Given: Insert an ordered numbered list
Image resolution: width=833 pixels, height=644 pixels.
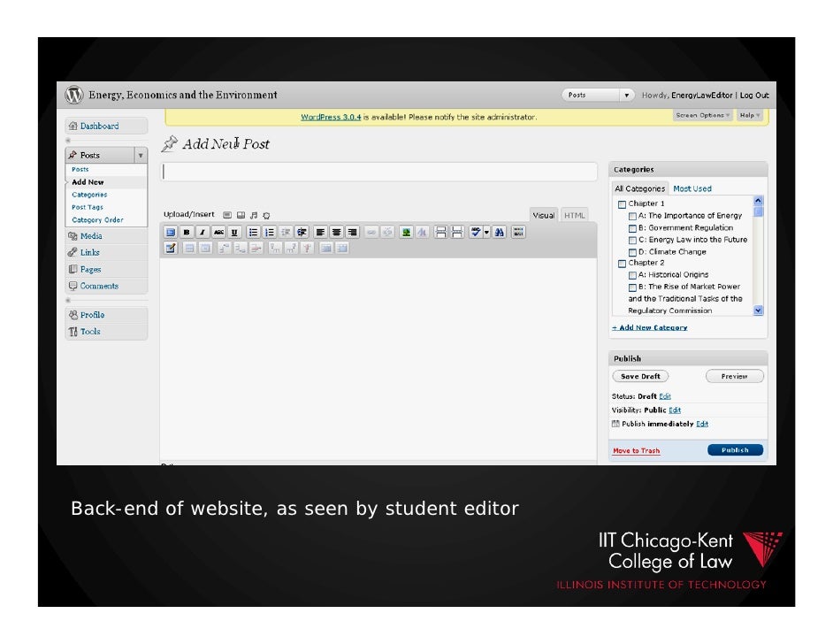Looking at the screenshot, I should coord(270,232).
